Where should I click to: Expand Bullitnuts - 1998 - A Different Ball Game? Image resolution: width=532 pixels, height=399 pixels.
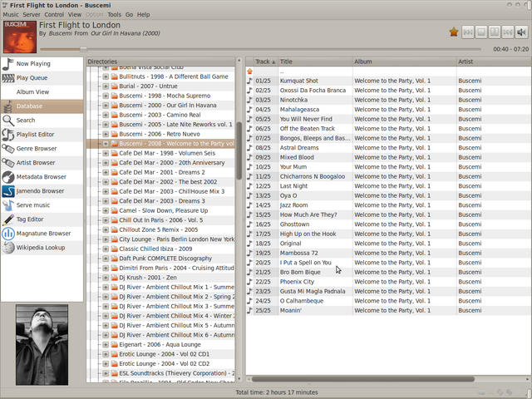click(x=106, y=76)
